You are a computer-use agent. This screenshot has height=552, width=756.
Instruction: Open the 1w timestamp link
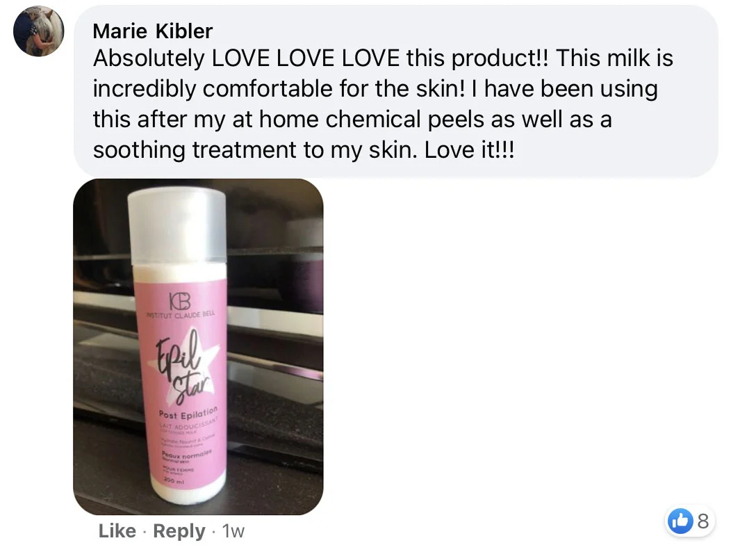tap(233, 531)
